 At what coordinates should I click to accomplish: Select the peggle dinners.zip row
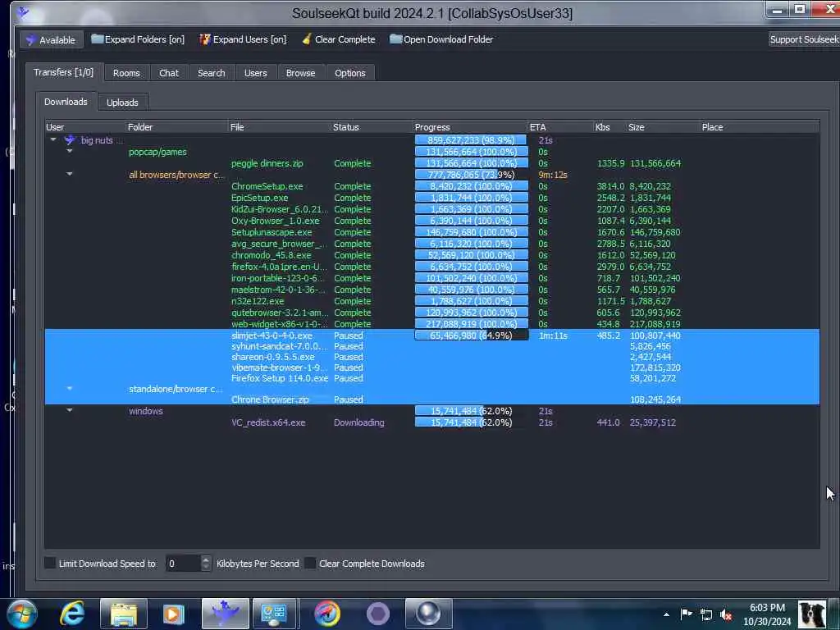coord(431,163)
